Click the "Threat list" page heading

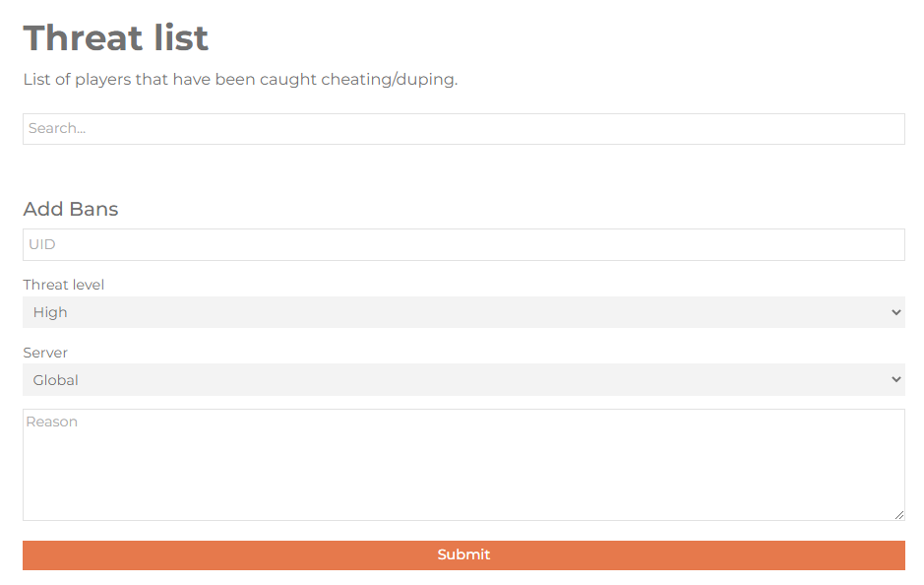coord(116,38)
